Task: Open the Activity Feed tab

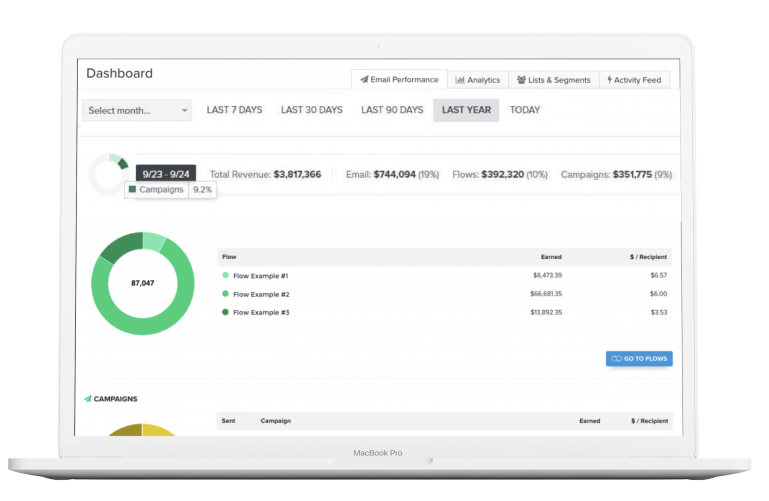Action: 634,80
